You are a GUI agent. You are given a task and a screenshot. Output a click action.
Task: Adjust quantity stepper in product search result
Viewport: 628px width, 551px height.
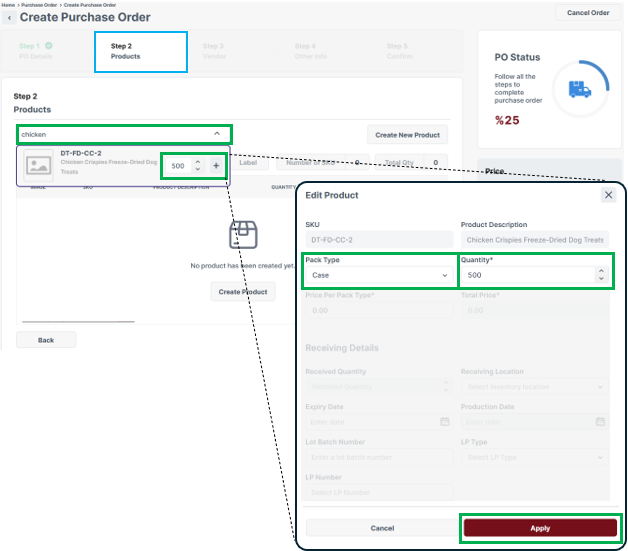197,165
